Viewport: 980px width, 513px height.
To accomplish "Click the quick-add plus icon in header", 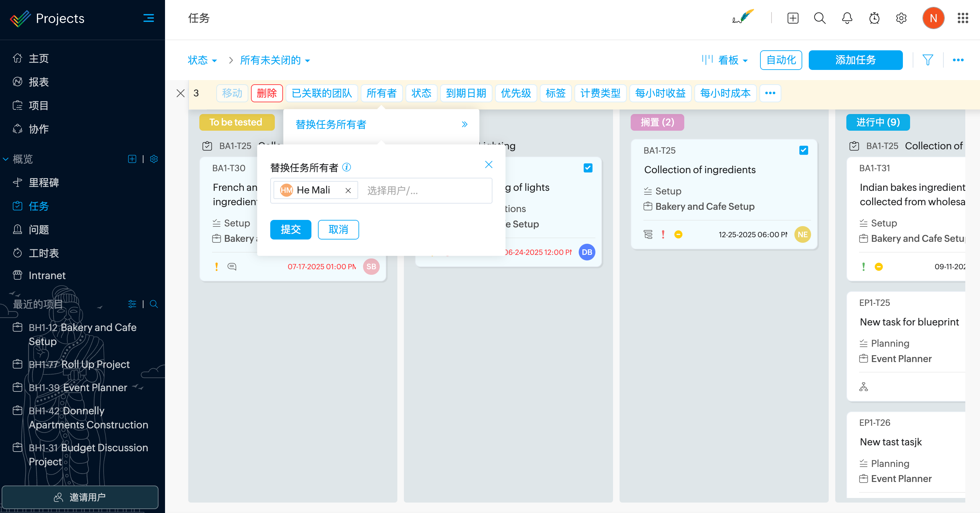I will 792,18.
